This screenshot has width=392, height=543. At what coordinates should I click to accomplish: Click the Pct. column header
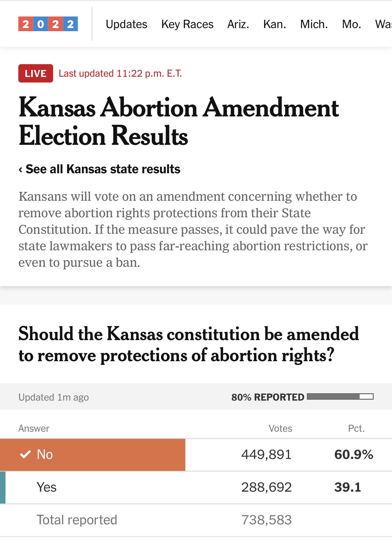coord(356,428)
